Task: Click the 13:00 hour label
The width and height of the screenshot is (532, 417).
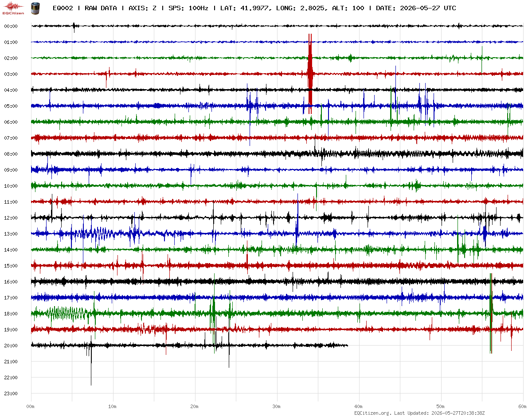Action: [x=11, y=234]
